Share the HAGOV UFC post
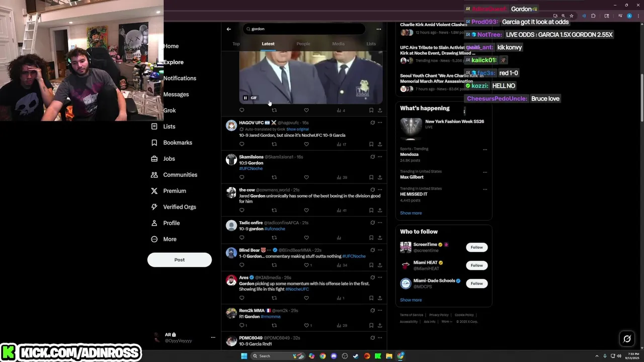This screenshot has width=644, height=362. click(380, 144)
